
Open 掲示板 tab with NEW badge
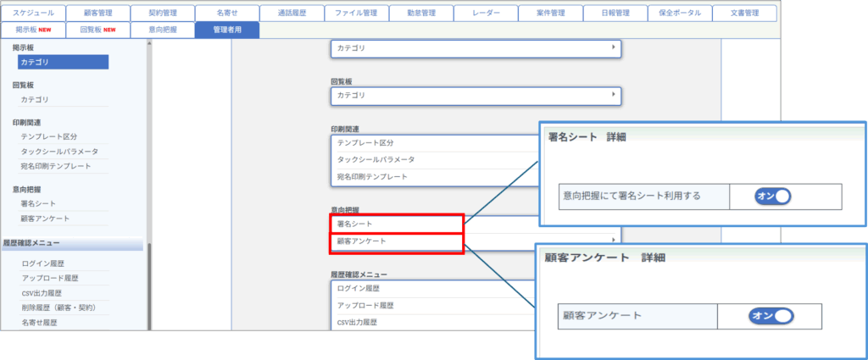[x=34, y=30]
